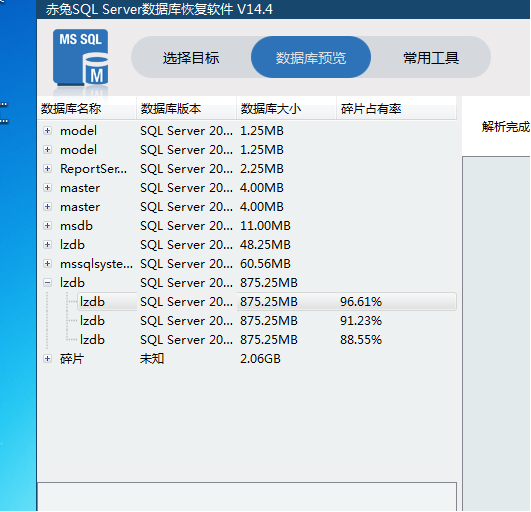
Task: Expand the 碎片 fragment node
Action: (x=47, y=359)
